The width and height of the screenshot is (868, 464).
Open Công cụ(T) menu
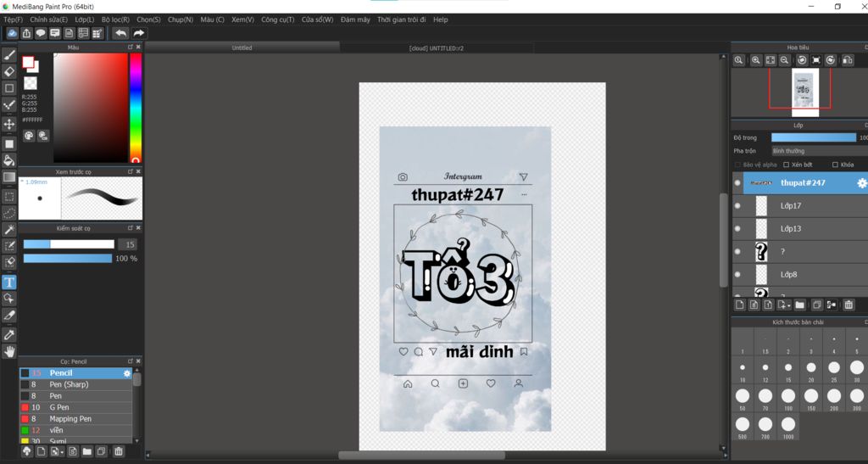click(x=278, y=20)
